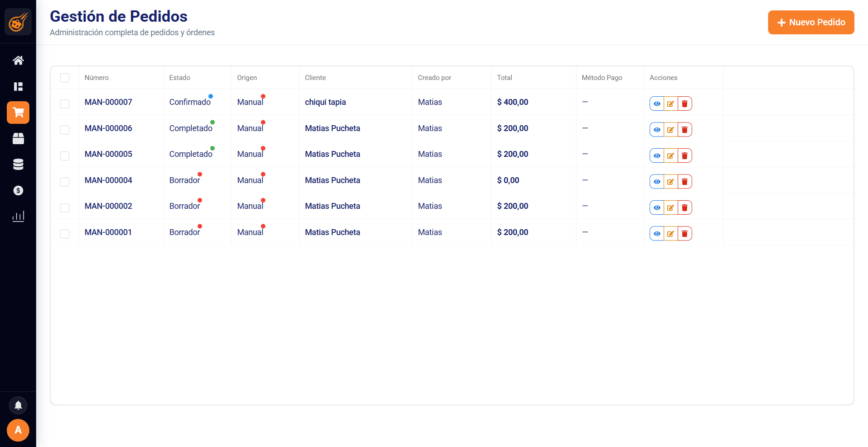Check the box for order MAN-000007
The height and width of the screenshot is (447, 868).
65,104
